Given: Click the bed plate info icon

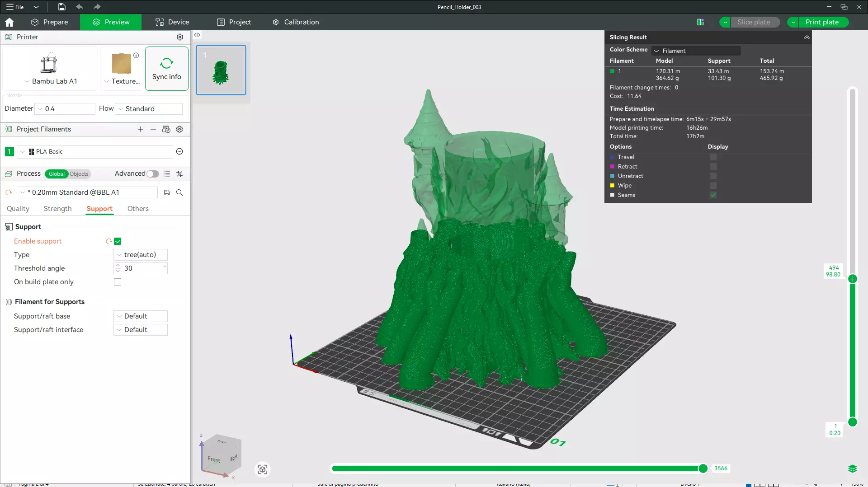Looking at the screenshot, I should click(136, 55).
